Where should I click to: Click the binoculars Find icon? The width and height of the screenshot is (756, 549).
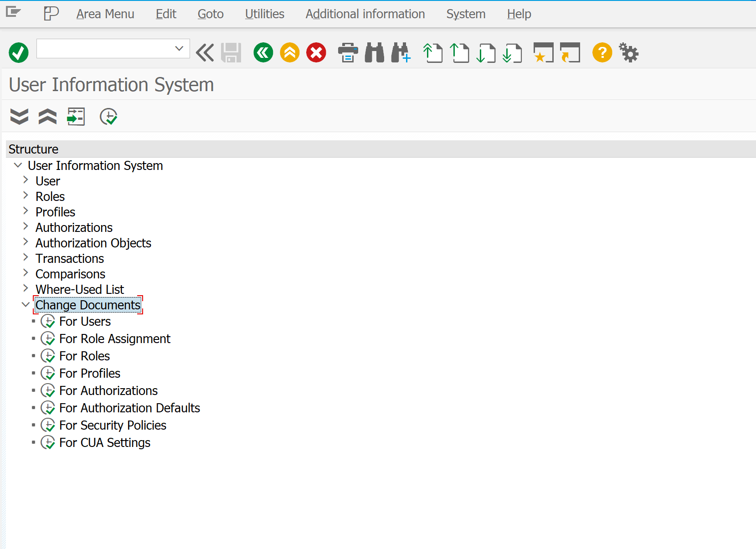tap(375, 53)
